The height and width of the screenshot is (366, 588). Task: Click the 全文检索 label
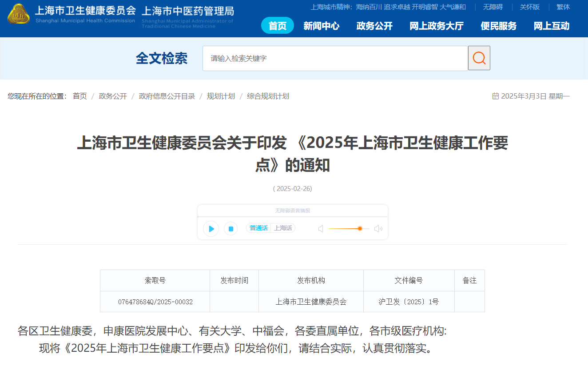click(x=162, y=58)
